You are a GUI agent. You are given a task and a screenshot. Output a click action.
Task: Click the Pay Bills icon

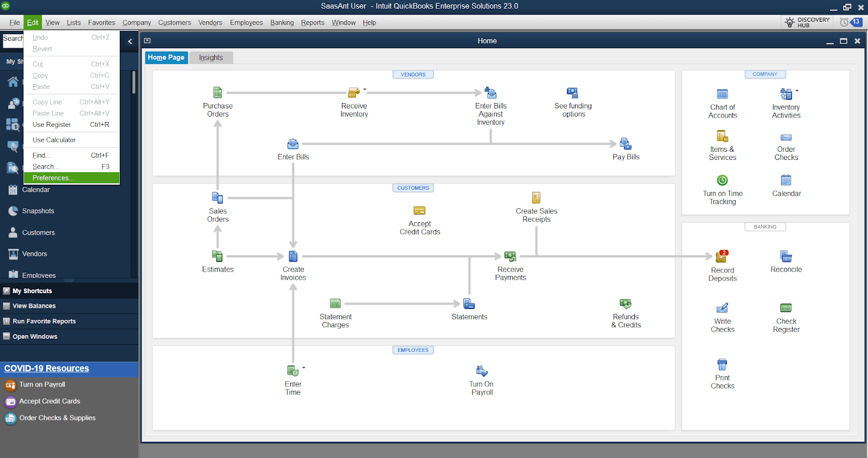(x=626, y=144)
